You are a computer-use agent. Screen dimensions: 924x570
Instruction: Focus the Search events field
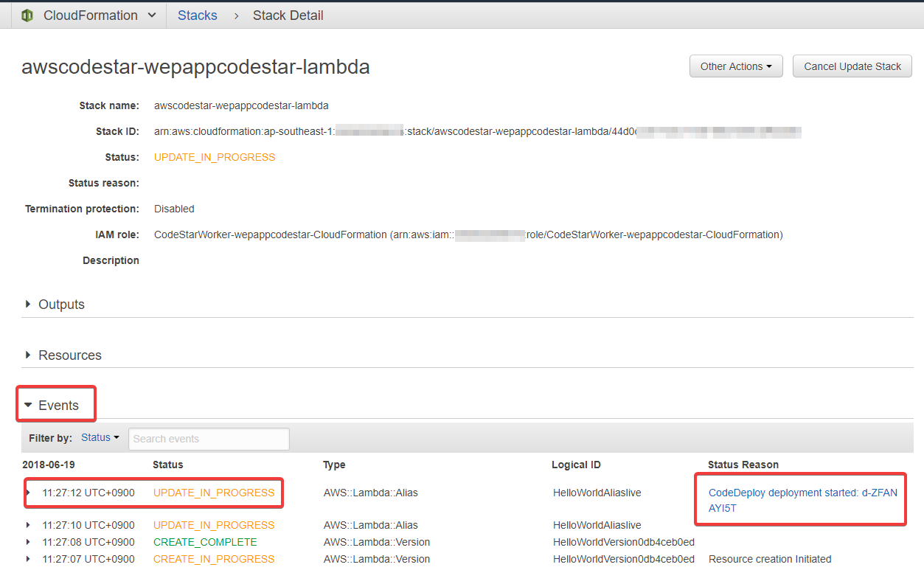209,439
